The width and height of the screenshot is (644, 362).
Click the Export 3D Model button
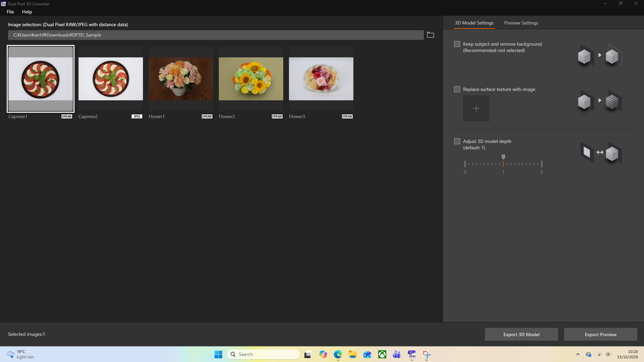(x=521, y=334)
